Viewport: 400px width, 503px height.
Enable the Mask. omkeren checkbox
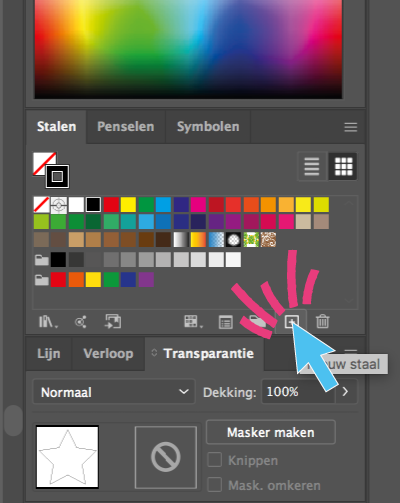[215, 485]
